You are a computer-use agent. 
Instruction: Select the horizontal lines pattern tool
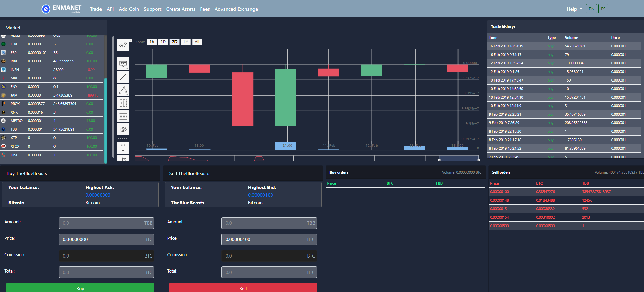[123, 116]
